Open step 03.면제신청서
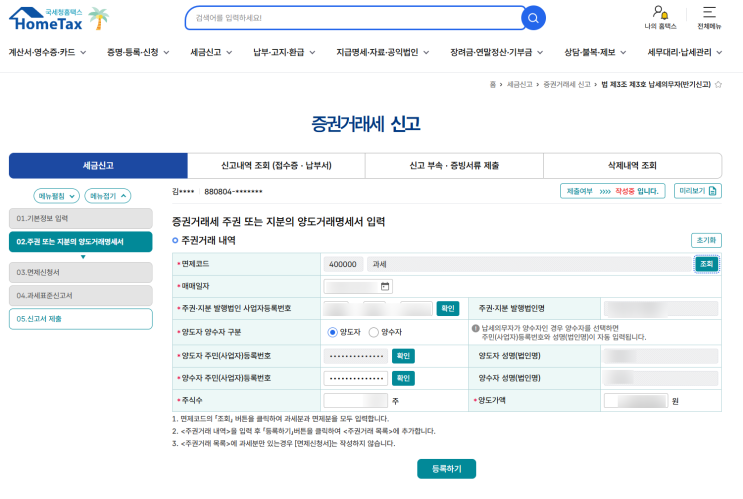 click(81, 272)
